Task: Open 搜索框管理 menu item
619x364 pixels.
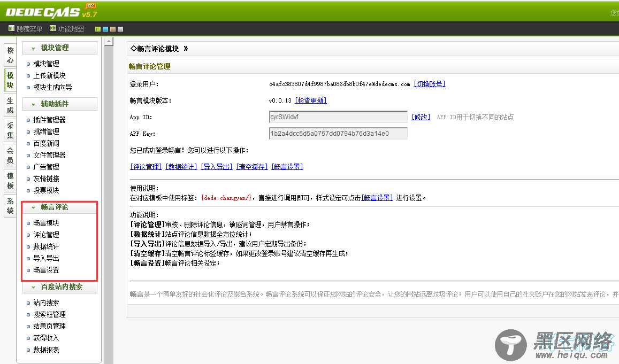Action: coord(49,314)
